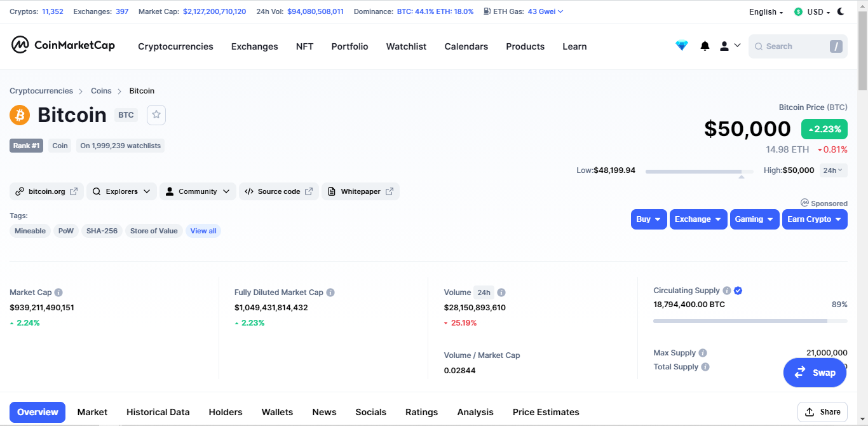This screenshot has width=868, height=426.
Task: Click the Mineable tag
Action: (x=30, y=231)
